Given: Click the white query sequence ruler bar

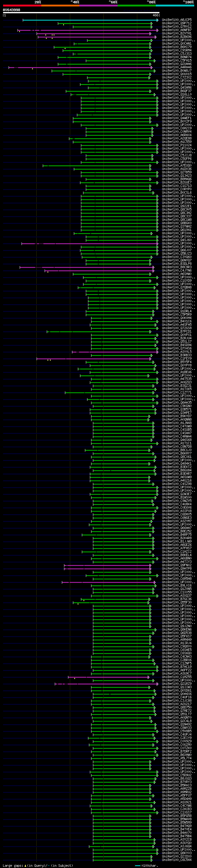Looking at the screenshot, I should point(81,13).
